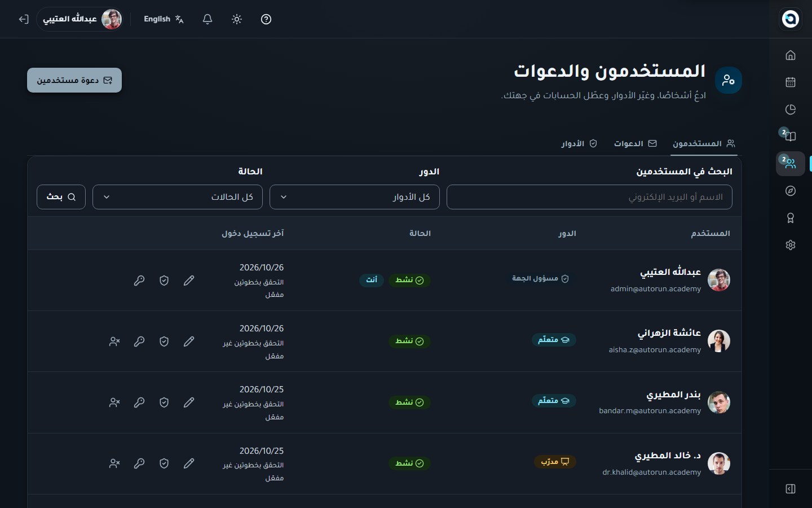Open the notifications bell
The height and width of the screenshot is (508, 812).
208,19
